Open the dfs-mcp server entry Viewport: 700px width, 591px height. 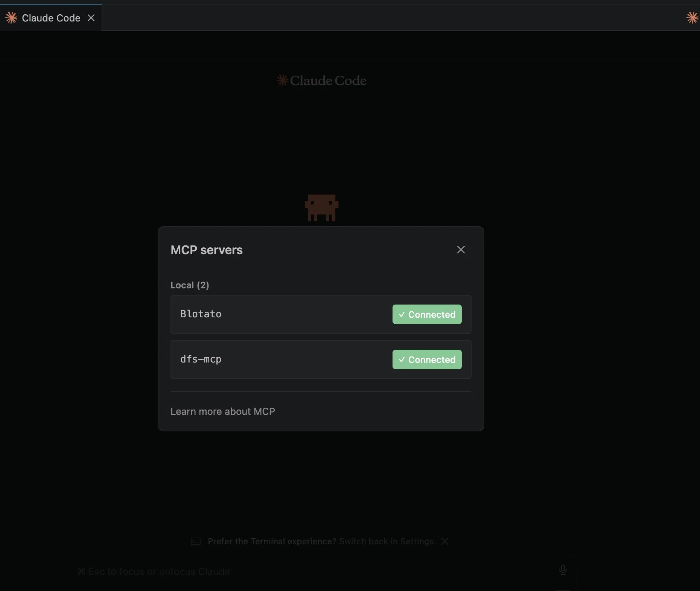321,359
